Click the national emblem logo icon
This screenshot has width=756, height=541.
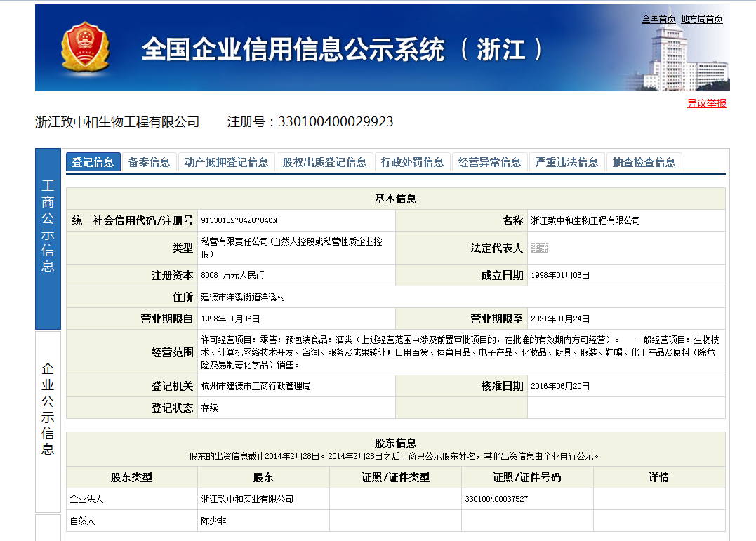tap(86, 47)
